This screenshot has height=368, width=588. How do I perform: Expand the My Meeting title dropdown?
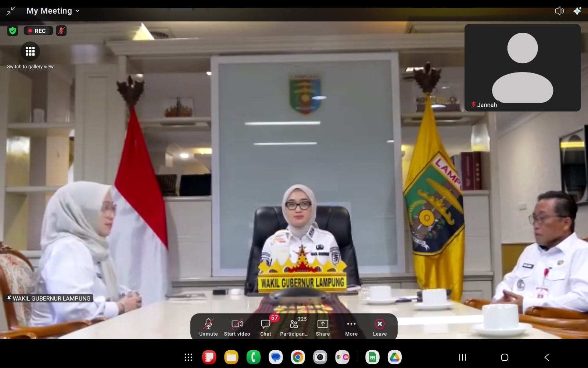tap(53, 11)
